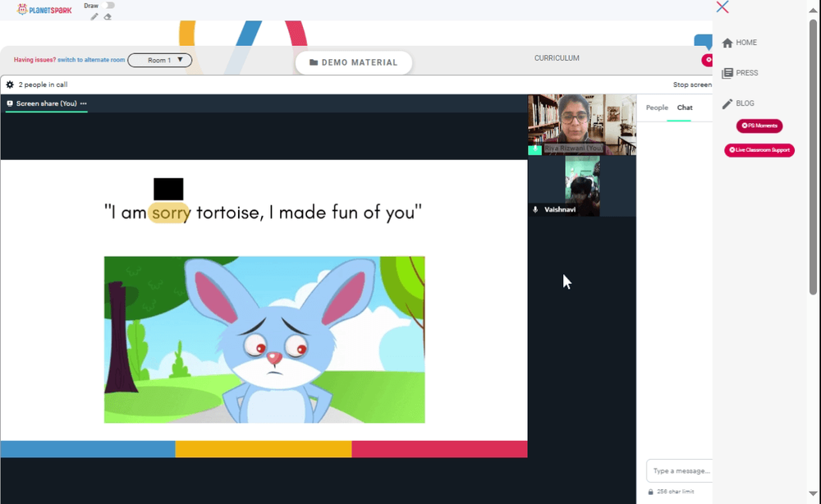
Task: Select Vaishnavi's video thumbnail
Action: [582, 186]
